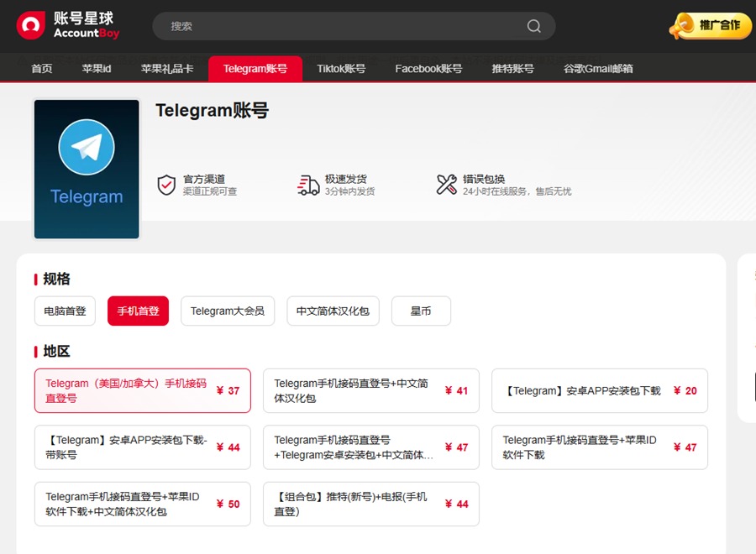The height and width of the screenshot is (554, 756).
Task: Click the Telegram账号 page heading
Action: pyautogui.click(x=213, y=110)
